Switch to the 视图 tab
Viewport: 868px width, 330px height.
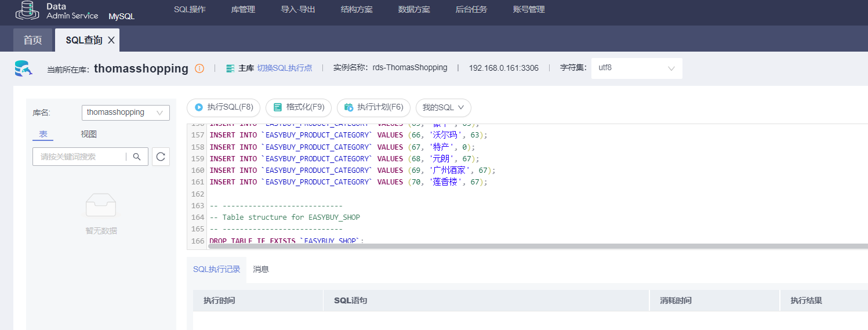[89, 134]
